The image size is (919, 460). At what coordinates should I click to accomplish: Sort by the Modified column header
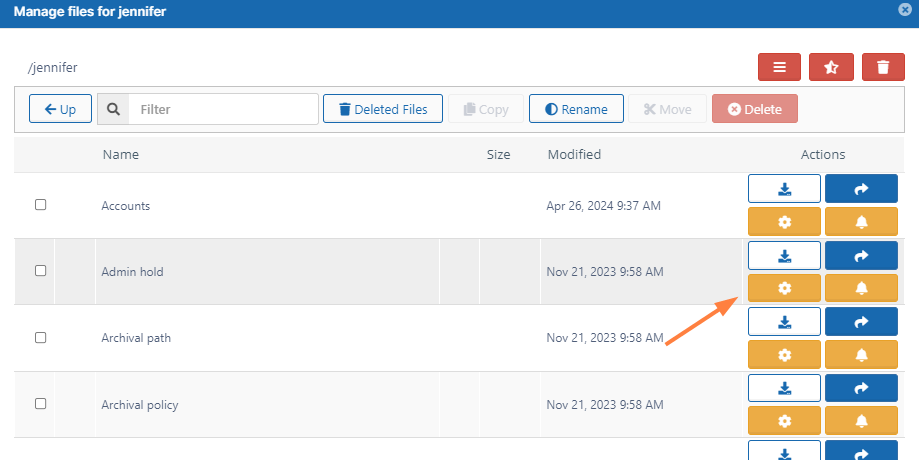(x=574, y=155)
